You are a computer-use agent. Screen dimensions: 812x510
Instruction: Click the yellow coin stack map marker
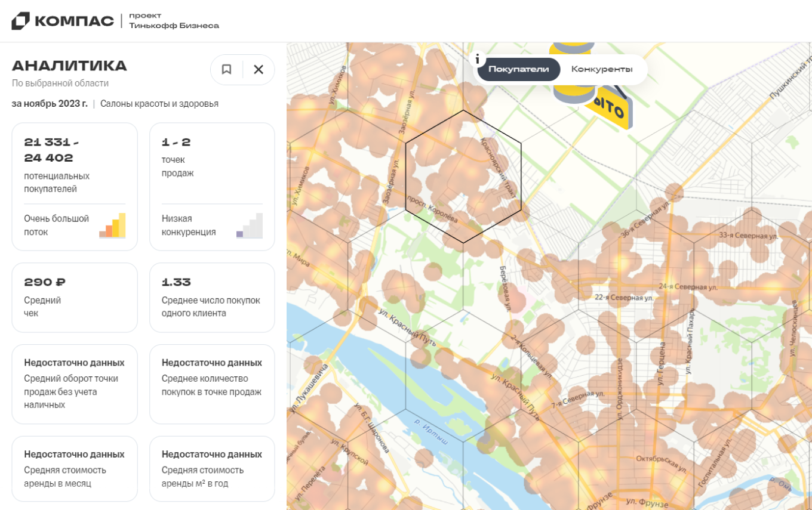click(573, 74)
